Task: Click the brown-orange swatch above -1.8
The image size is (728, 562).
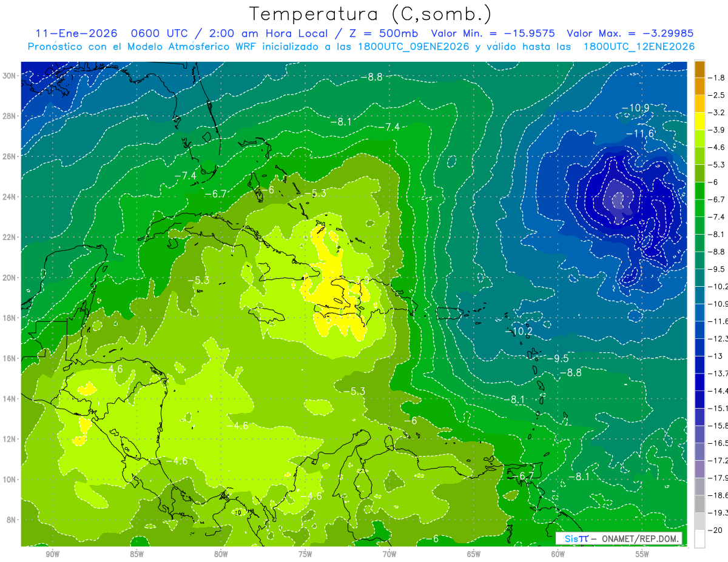Action: [x=699, y=69]
